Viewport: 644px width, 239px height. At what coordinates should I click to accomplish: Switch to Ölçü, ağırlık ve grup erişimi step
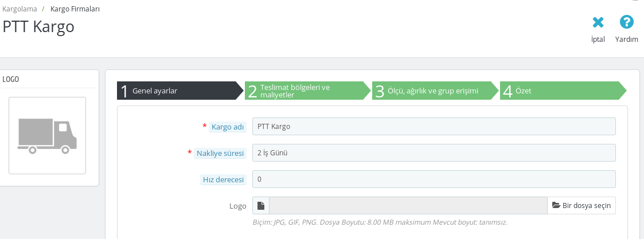point(434,91)
